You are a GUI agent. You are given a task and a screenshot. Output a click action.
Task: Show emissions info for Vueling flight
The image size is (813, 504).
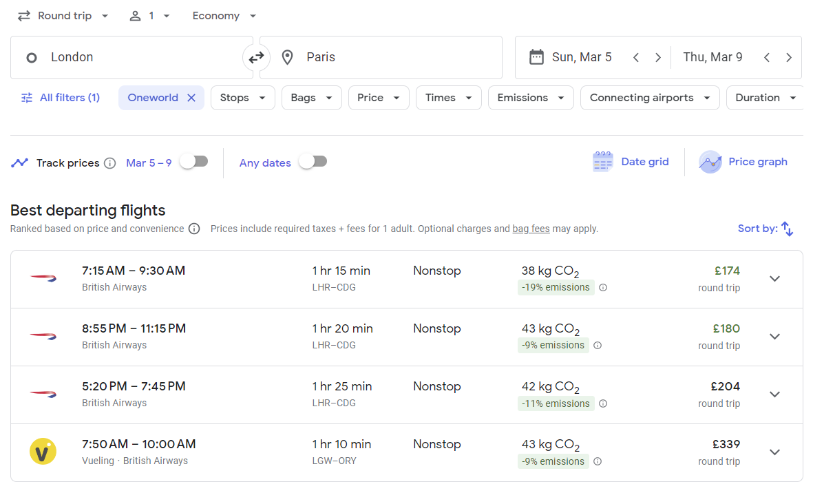598,461
